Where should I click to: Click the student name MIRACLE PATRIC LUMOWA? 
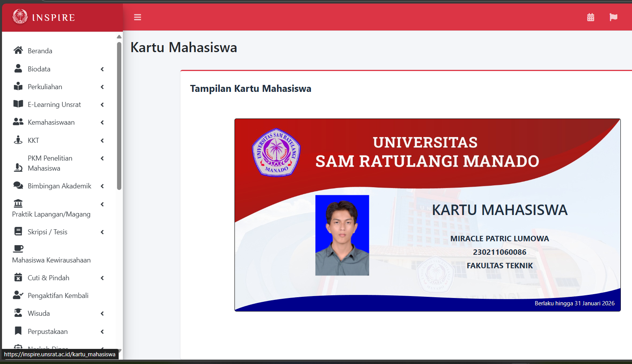click(x=499, y=239)
